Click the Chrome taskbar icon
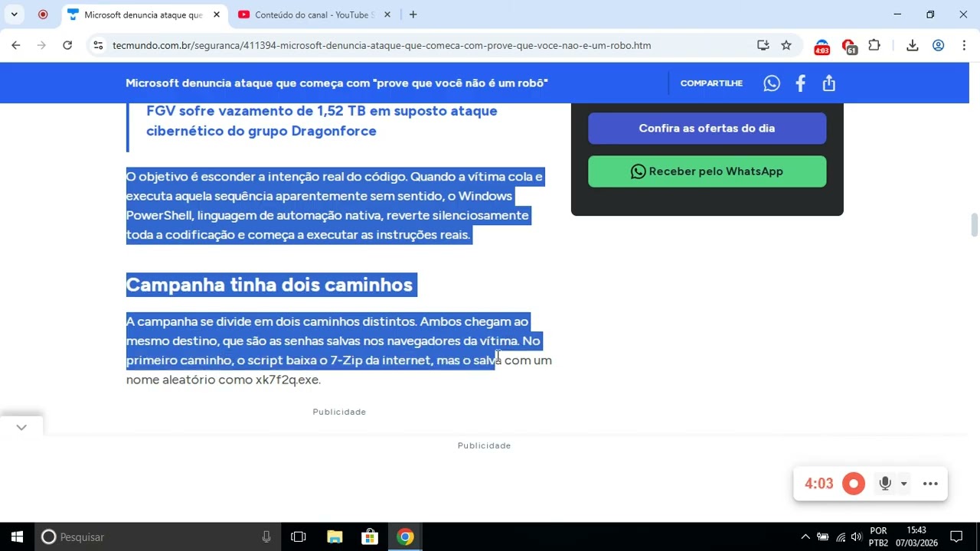Screen dimensions: 980x551 (405, 536)
